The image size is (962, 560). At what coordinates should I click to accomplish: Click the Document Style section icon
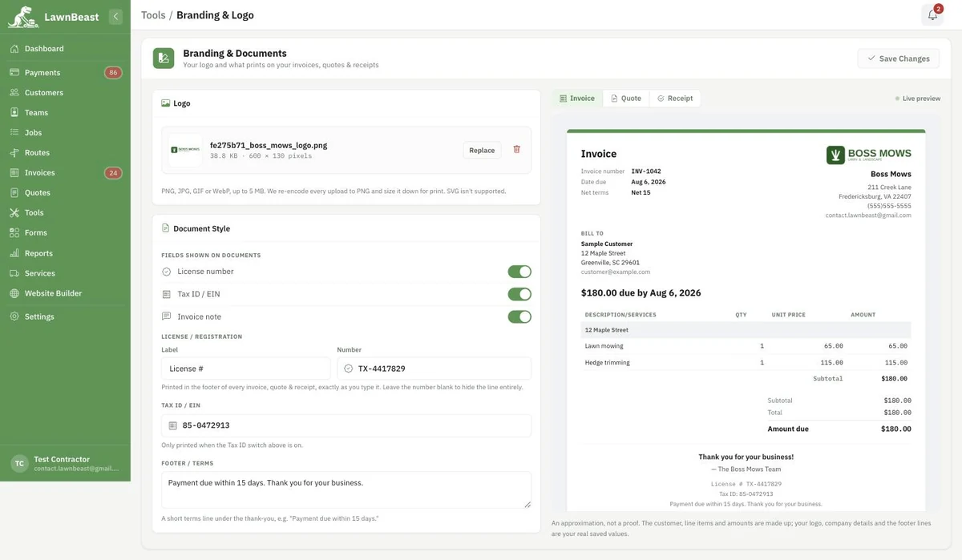(x=165, y=228)
